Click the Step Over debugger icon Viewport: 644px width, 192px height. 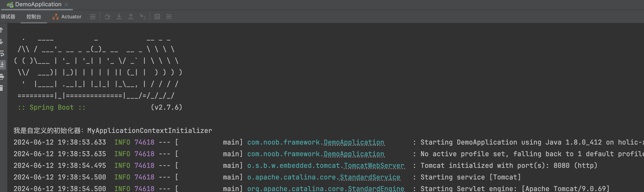pos(107,17)
